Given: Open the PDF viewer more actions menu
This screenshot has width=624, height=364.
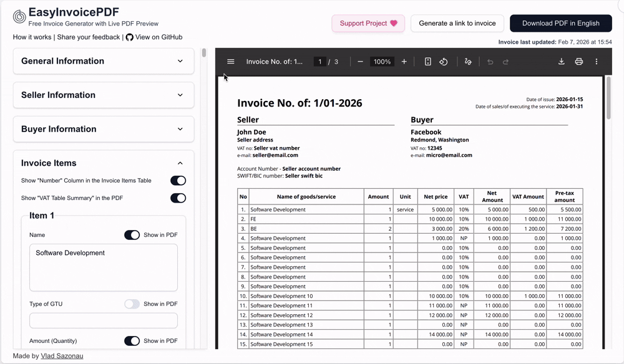Looking at the screenshot, I should click(x=596, y=61).
